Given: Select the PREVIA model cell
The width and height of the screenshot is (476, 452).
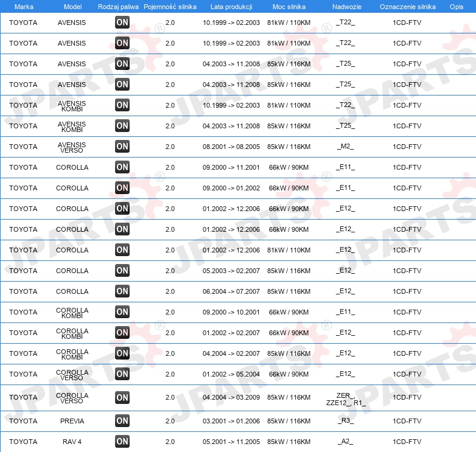Looking at the screenshot, I should coord(72,421).
